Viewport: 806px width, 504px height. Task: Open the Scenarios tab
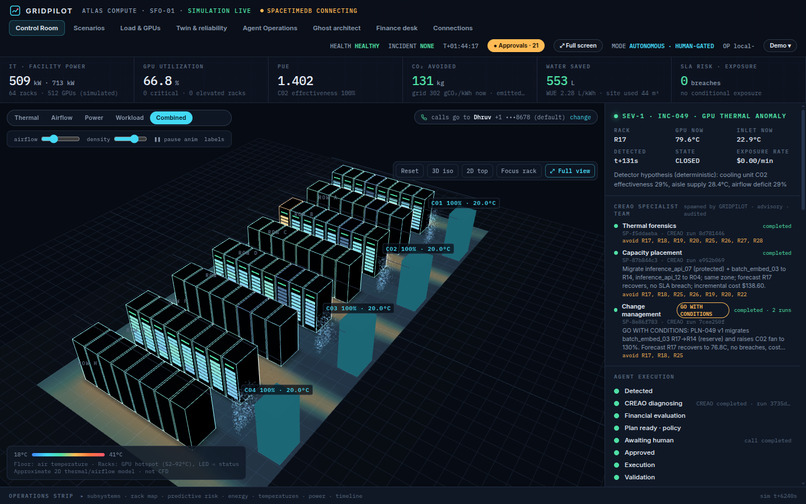pyautogui.click(x=89, y=28)
